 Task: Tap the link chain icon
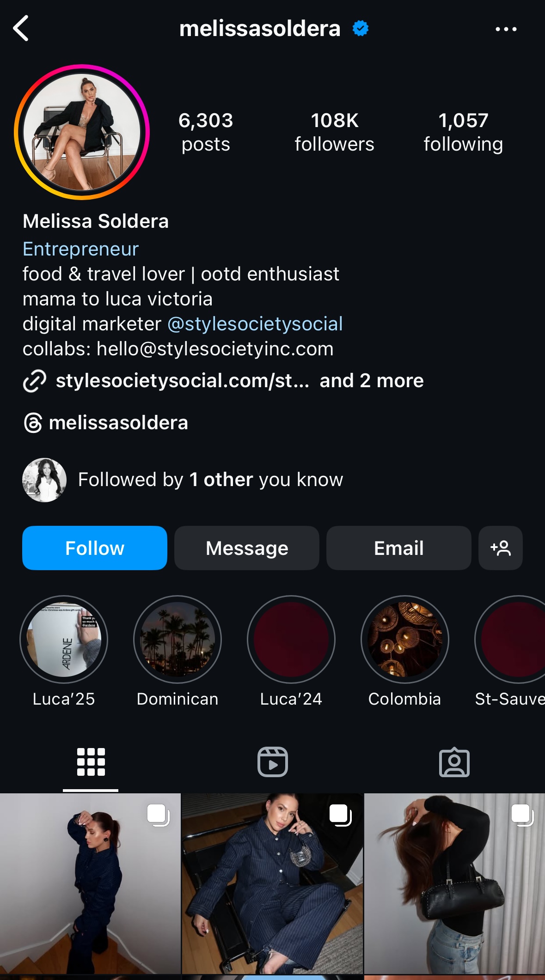[x=35, y=381]
